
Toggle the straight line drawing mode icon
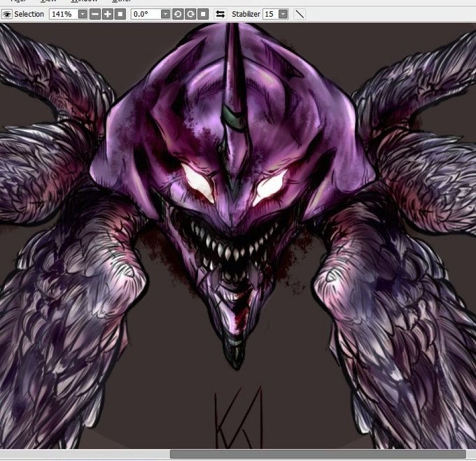(x=300, y=14)
